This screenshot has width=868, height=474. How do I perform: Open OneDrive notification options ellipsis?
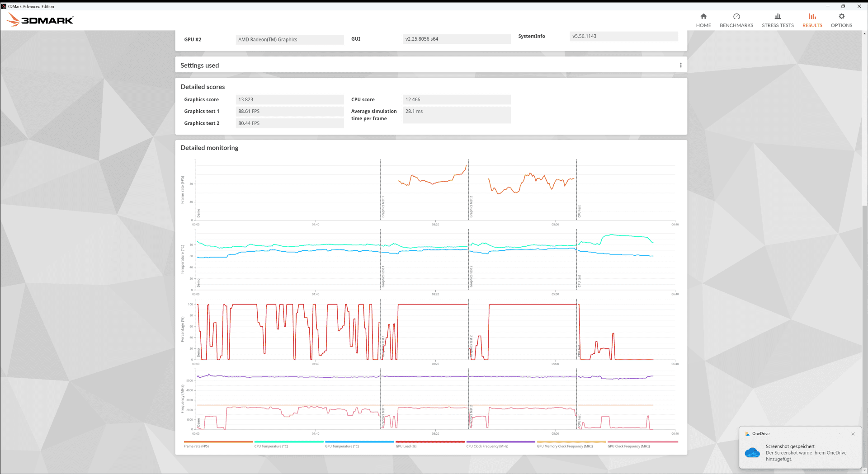(840, 434)
